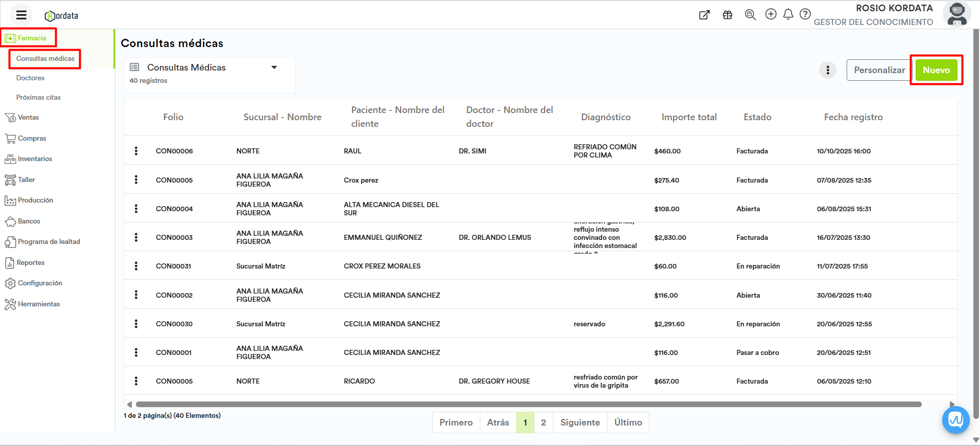Expand the Consultas Médicas view dropdown
The height and width of the screenshot is (446, 980).
point(274,68)
